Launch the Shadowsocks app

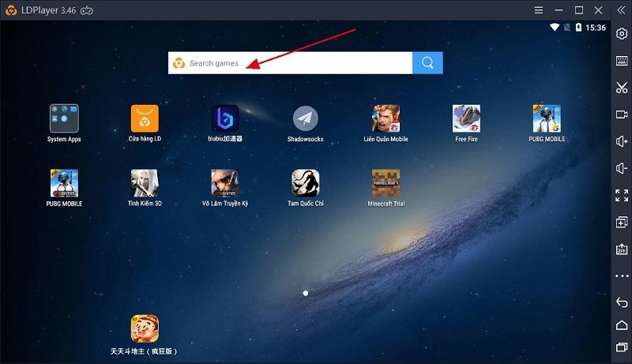306,118
